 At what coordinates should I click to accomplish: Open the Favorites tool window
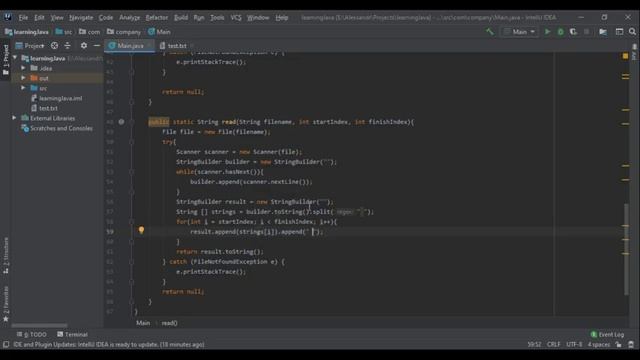point(6,304)
